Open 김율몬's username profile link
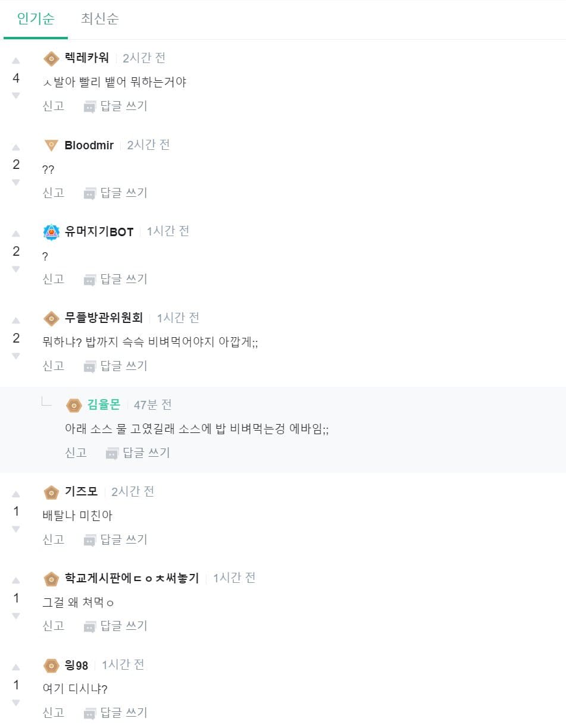The height and width of the screenshot is (728, 566). click(x=104, y=405)
